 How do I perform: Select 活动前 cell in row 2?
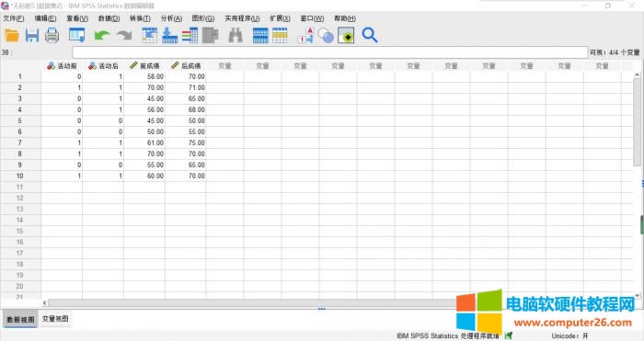coord(62,88)
